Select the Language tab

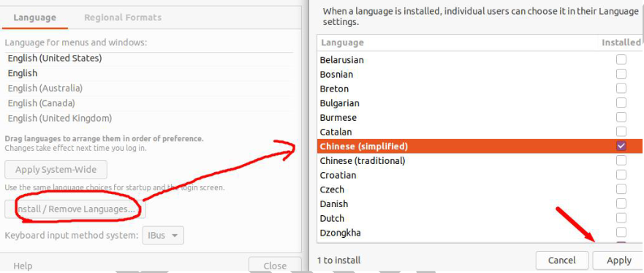tap(34, 18)
